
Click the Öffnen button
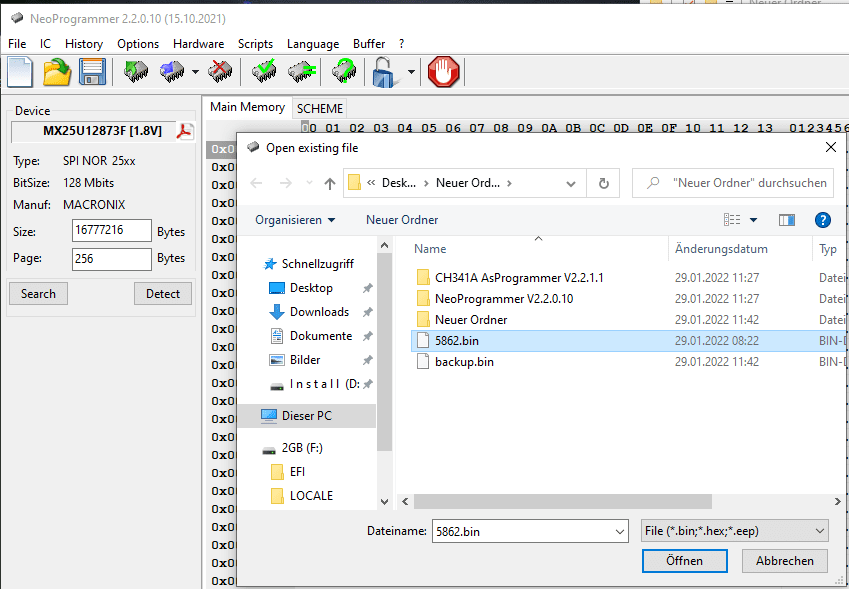tap(684, 561)
